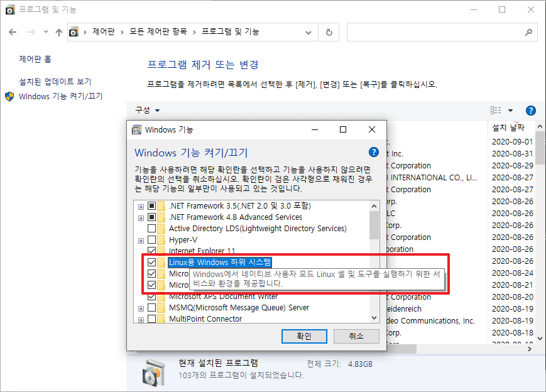546x392 pixels.
Task: Click 모든 제어판 항목 breadcrumb
Action: coord(158,31)
